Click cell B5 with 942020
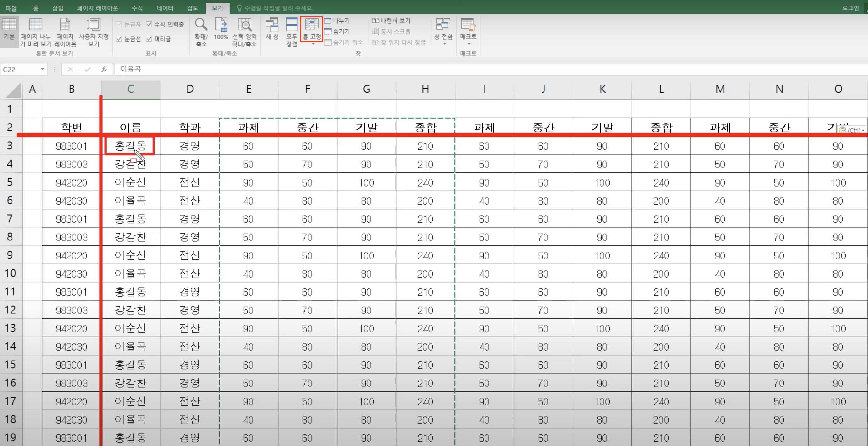This screenshot has height=446, width=868. tap(71, 182)
